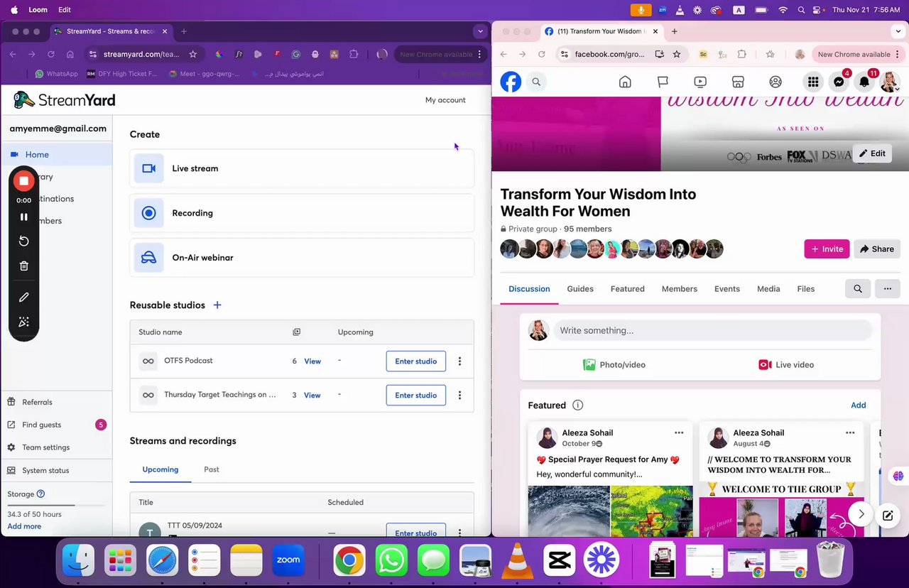Create a new Recording in StreamYard
This screenshot has height=588, width=909.
point(302,213)
